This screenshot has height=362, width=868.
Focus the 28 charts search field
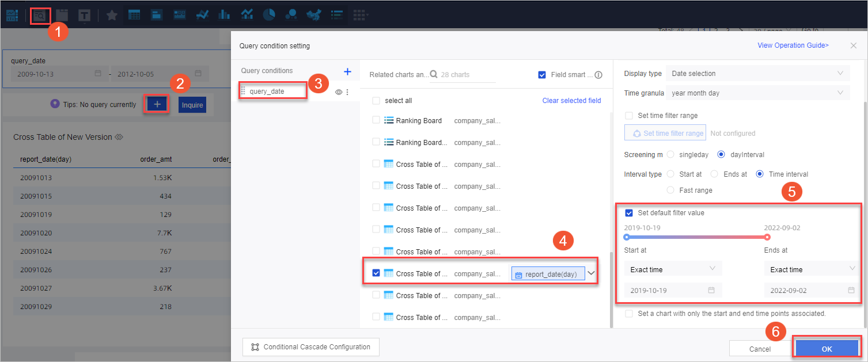(x=463, y=75)
